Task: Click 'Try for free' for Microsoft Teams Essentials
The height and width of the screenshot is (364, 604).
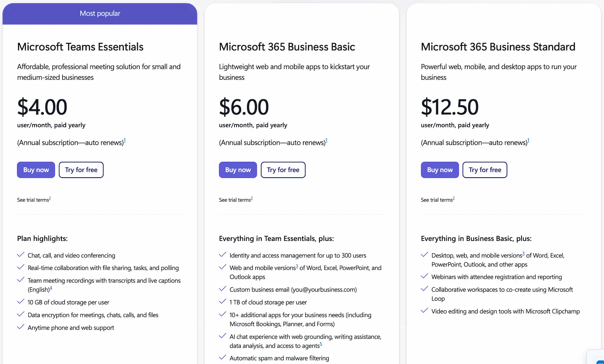Action: click(x=81, y=170)
